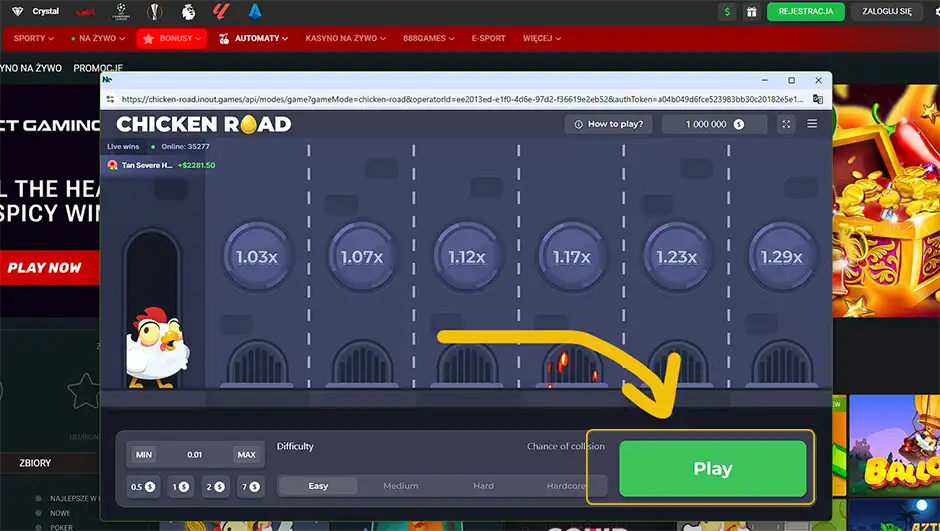Expand AUTOMATY dropdown menu
The image size is (940, 531).
pyautogui.click(x=253, y=38)
